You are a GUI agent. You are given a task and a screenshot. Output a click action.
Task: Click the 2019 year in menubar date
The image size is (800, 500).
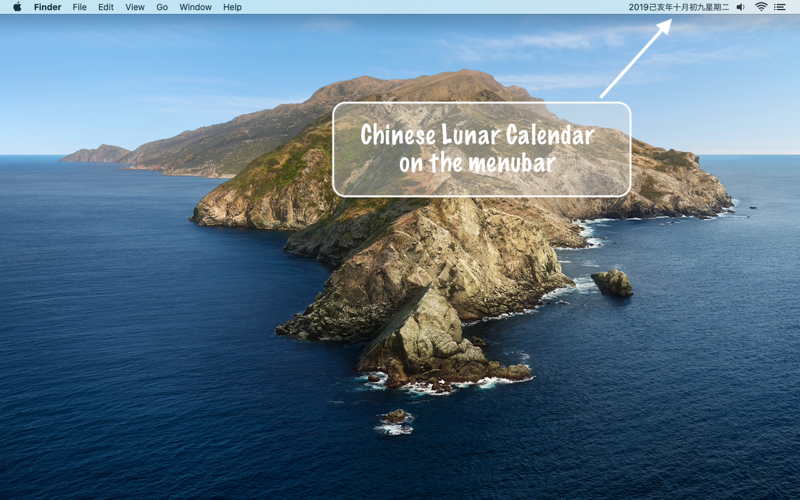point(638,7)
